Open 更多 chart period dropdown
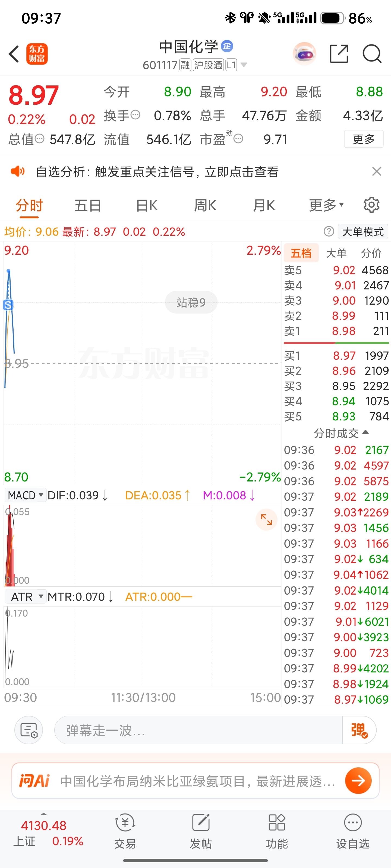This screenshot has width=391, height=868. click(x=326, y=205)
